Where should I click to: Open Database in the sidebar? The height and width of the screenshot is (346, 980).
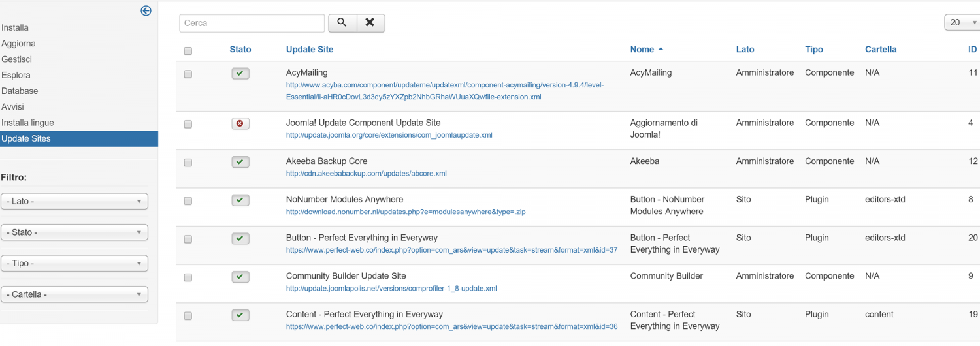tap(20, 91)
